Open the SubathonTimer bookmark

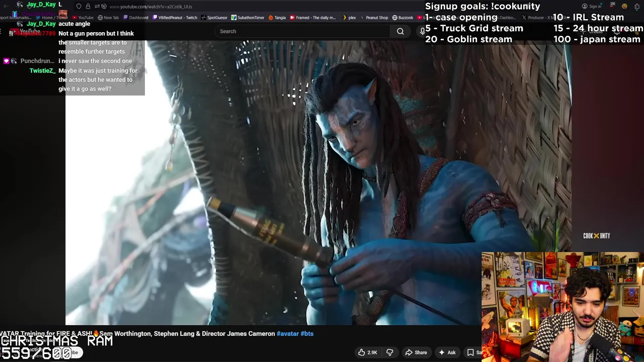pos(248,18)
